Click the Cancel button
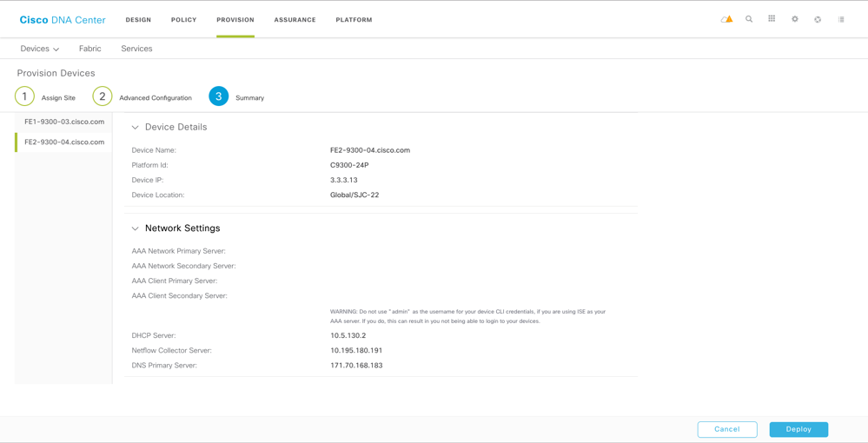Viewport: 868px width, 443px height. point(727,429)
